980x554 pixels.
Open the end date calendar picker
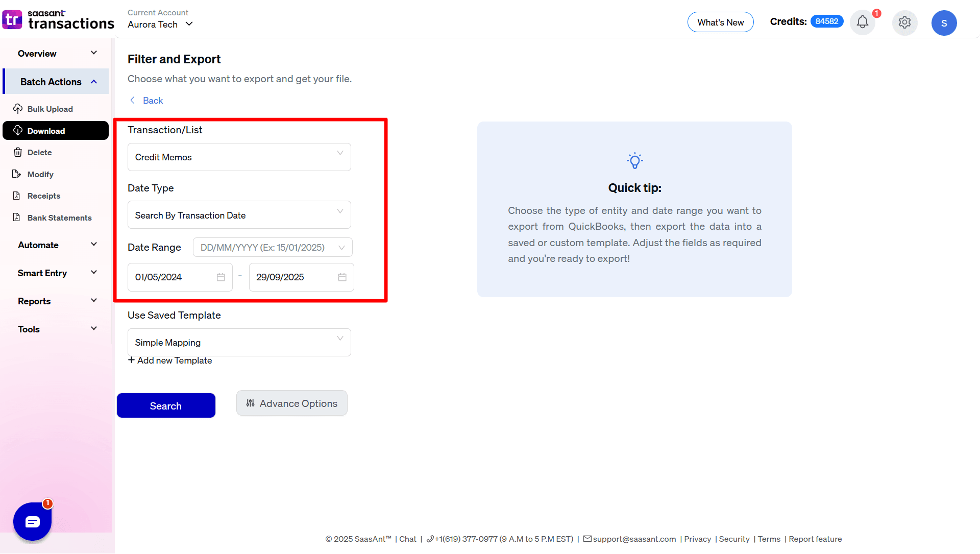point(342,277)
